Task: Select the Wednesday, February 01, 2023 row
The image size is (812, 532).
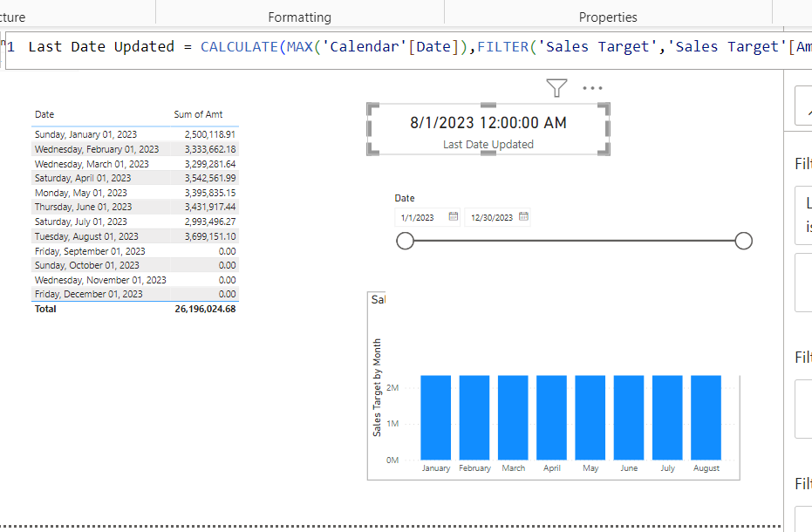Action: pos(134,149)
